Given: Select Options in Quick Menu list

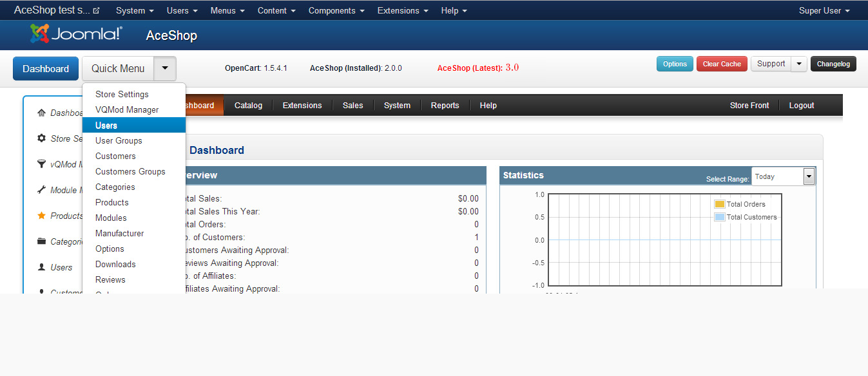Looking at the screenshot, I should (x=134, y=249).
